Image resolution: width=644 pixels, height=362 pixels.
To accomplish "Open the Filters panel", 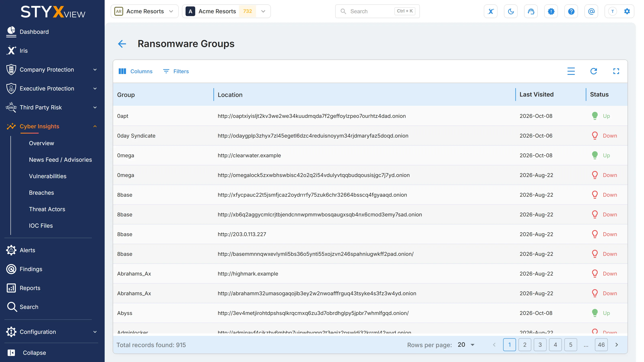I will 176,71.
